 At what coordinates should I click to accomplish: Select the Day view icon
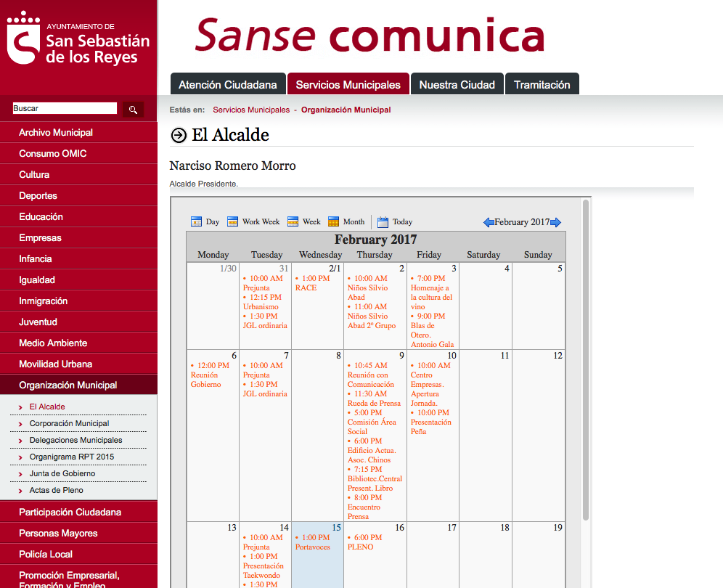pos(197,222)
